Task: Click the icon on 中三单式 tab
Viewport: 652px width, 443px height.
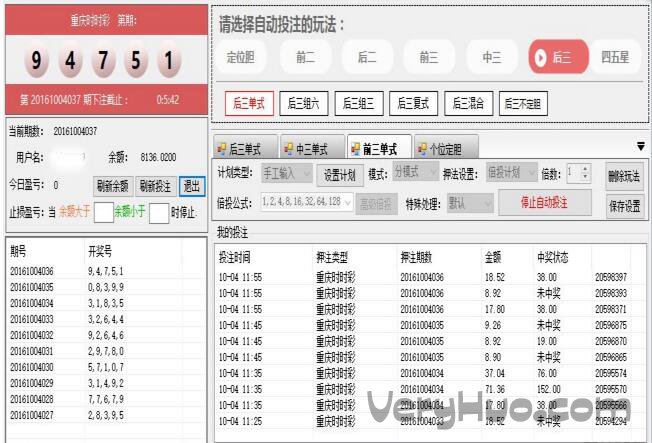Action: (x=289, y=148)
